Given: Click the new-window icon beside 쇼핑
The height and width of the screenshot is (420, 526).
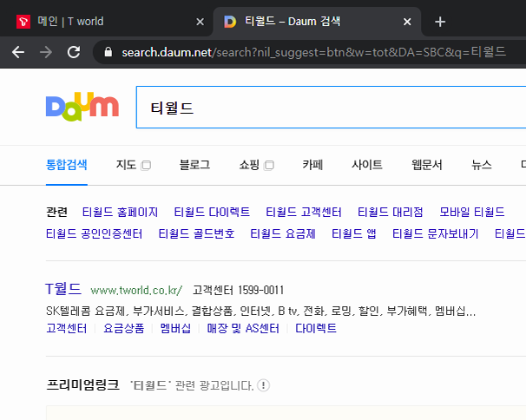Looking at the screenshot, I should pos(269,166).
